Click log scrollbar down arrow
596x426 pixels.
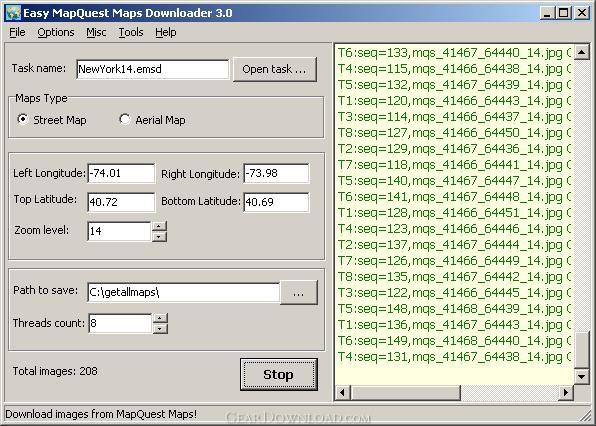tap(582, 376)
